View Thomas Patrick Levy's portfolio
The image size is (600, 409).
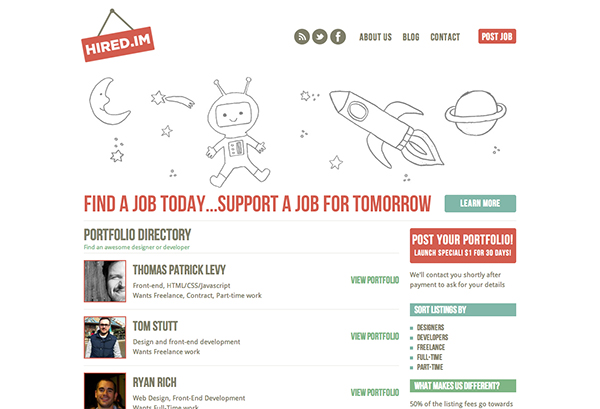[375, 280]
